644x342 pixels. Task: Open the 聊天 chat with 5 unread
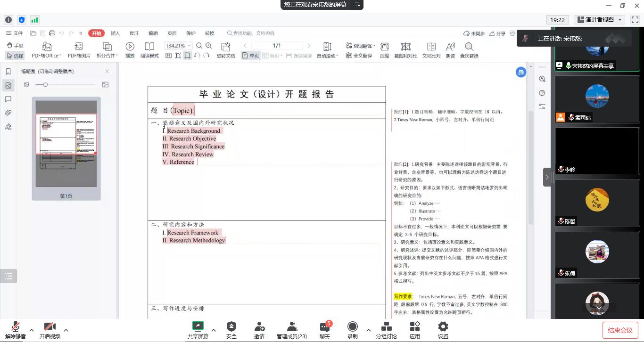(x=325, y=330)
